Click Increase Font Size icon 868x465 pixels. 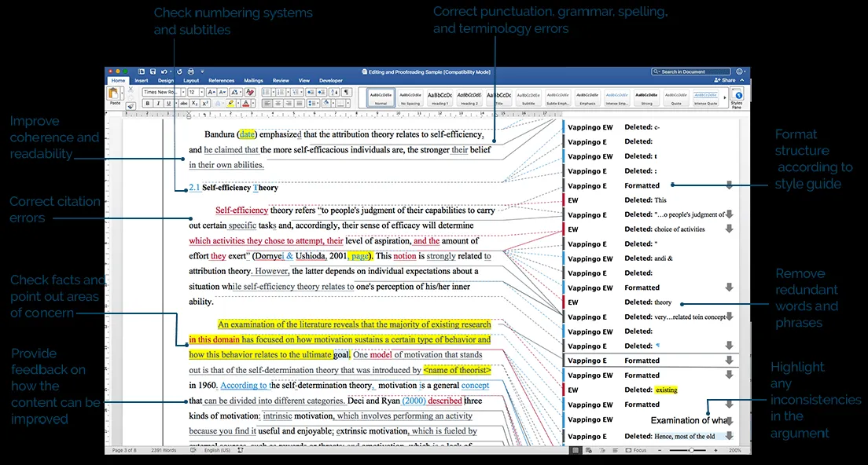click(211, 92)
